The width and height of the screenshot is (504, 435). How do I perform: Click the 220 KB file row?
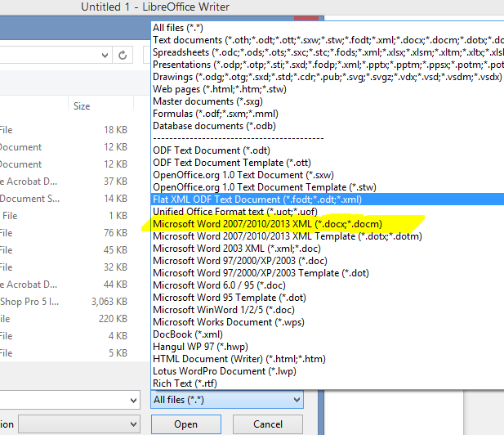point(67,319)
